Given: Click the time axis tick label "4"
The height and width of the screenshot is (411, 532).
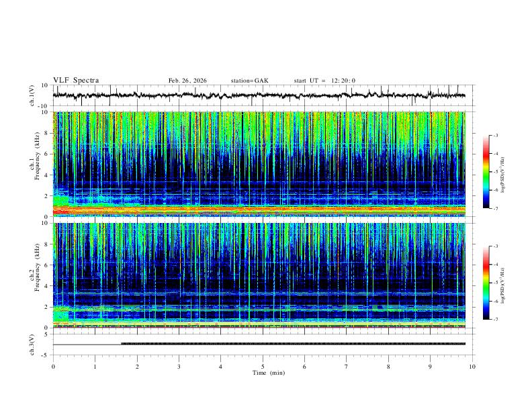Looking at the screenshot, I should tap(220, 367).
